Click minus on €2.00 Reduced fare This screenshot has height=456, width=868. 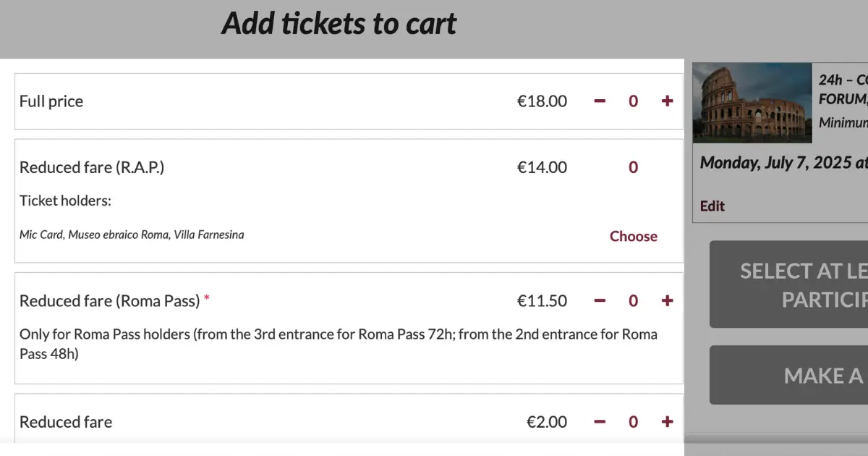(600, 422)
